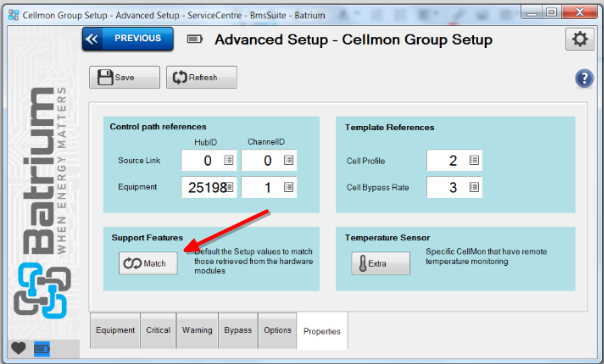The height and width of the screenshot is (364, 604).
Task: Click the Template References heading
Action: coord(389,127)
